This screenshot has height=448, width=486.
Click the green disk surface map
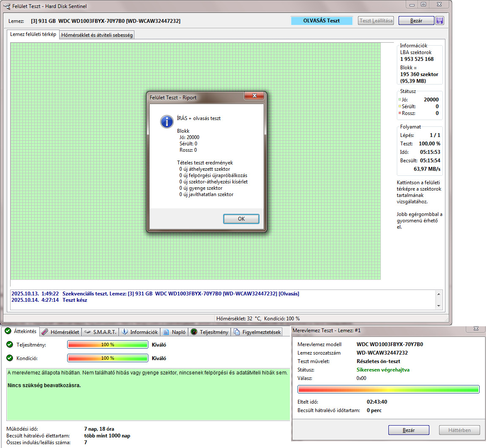[195, 161]
